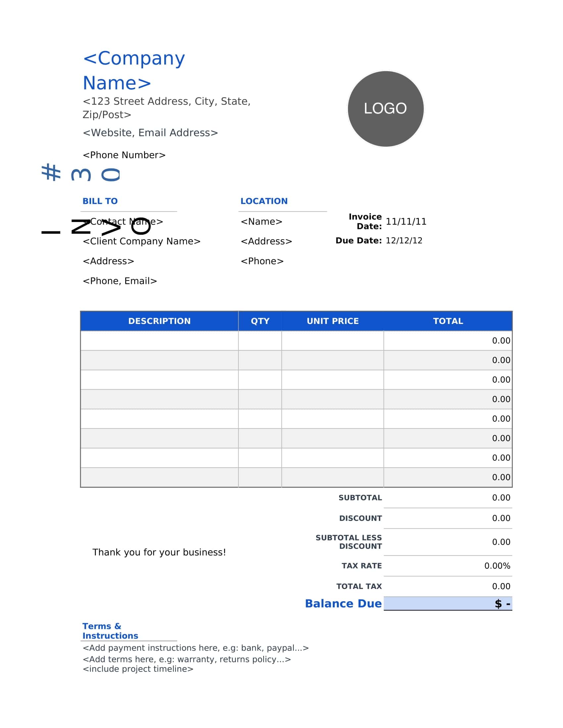The height and width of the screenshot is (728, 563).
Task: Click the BILL TO section header
Action: click(100, 201)
